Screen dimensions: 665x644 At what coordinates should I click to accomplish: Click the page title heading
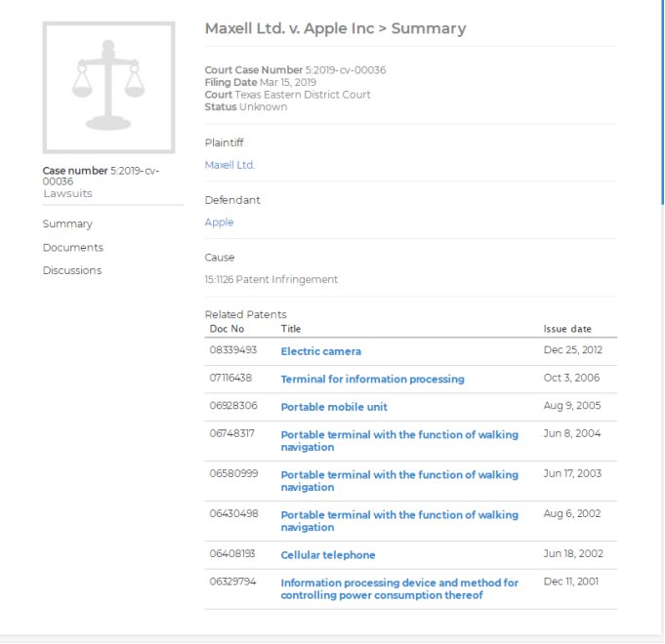(x=335, y=28)
